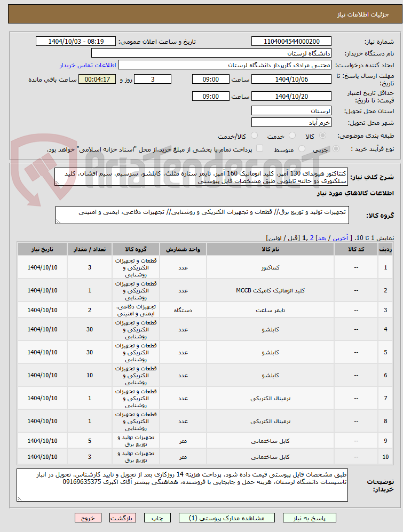Click the days remaining field showing 3
This screenshot has height=532, width=403.
click(153, 79)
